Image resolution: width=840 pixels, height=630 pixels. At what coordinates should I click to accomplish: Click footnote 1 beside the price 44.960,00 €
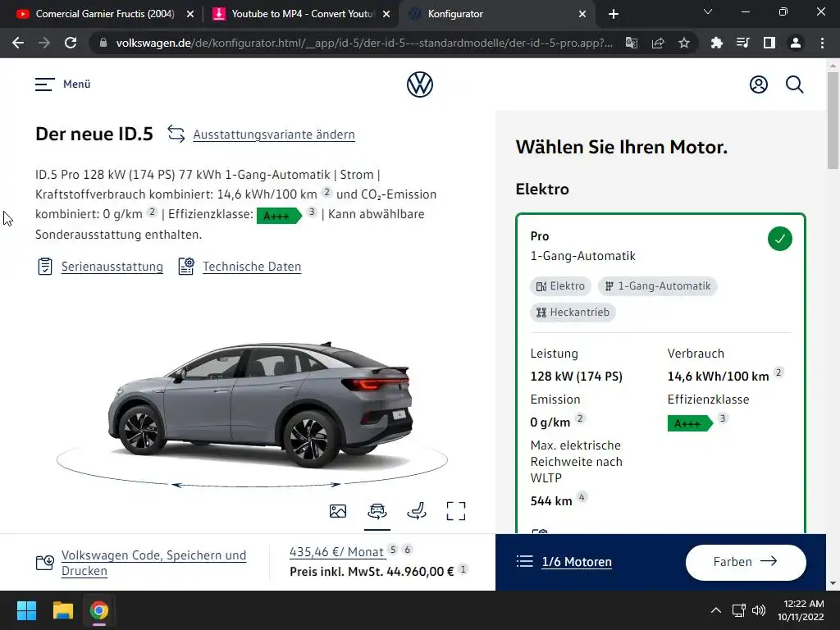pos(463,569)
